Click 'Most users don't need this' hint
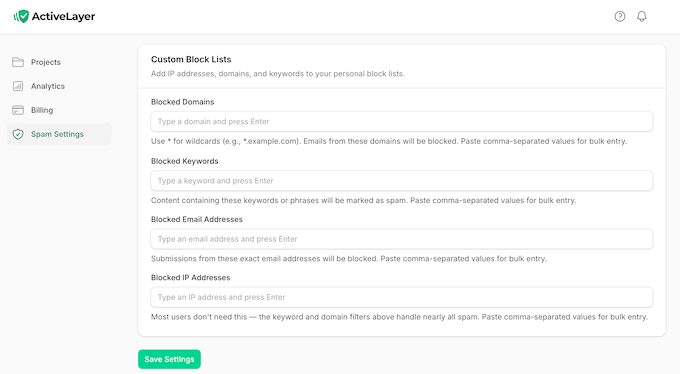 pyautogui.click(x=399, y=317)
